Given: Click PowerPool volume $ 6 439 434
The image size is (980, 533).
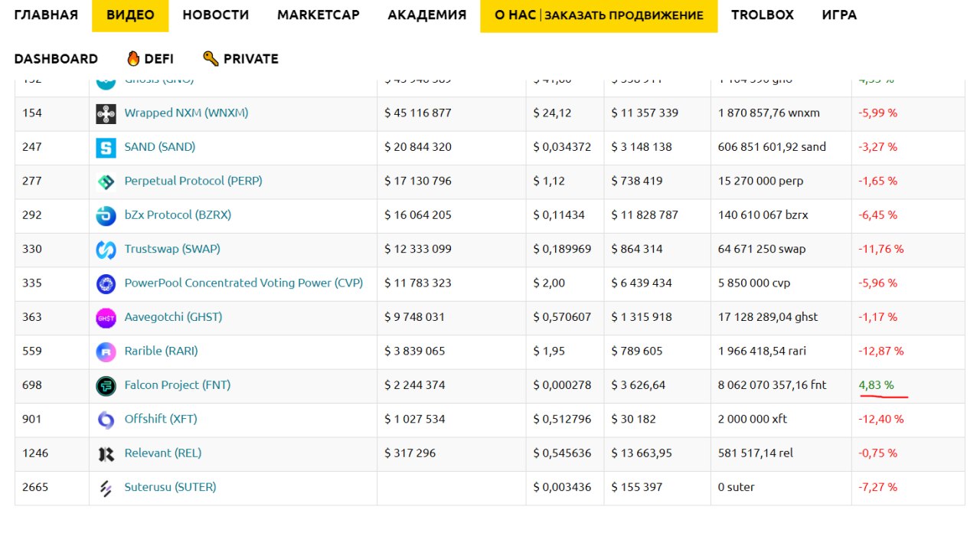Looking at the screenshot, I should pos(642,283).
